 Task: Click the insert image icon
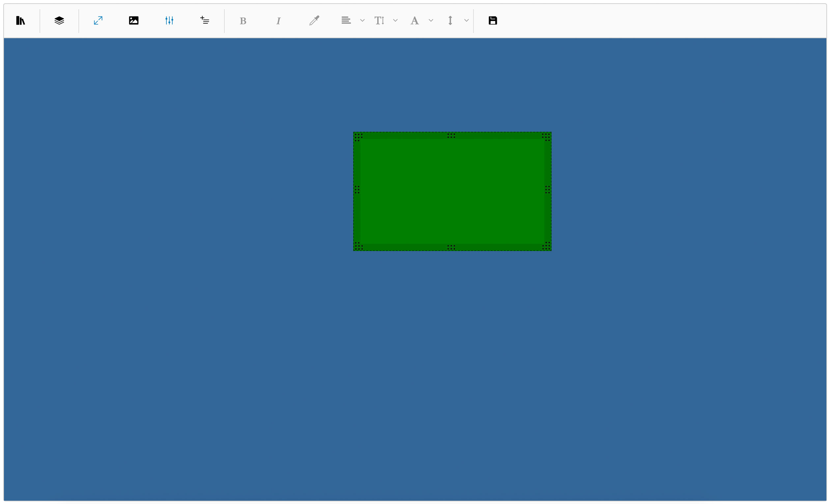(133, 20)
